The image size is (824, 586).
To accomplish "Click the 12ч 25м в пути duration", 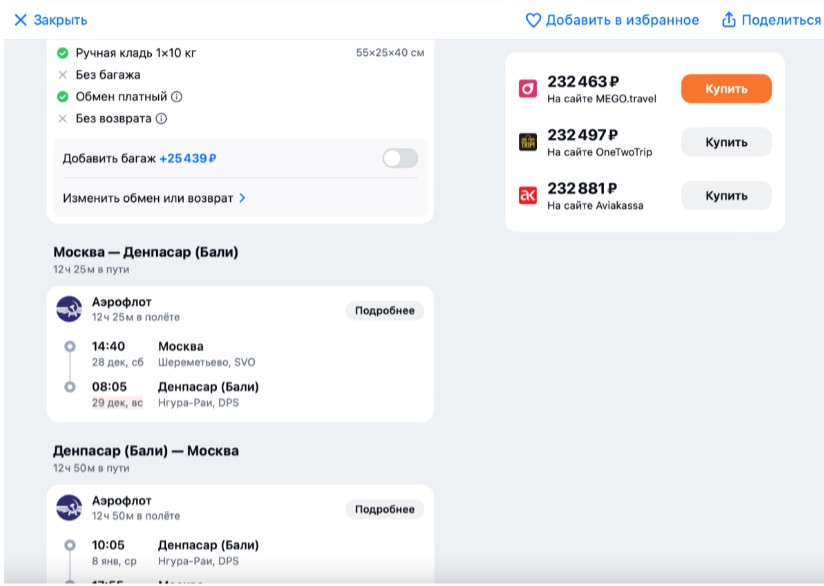I will (x=91, y=270).
